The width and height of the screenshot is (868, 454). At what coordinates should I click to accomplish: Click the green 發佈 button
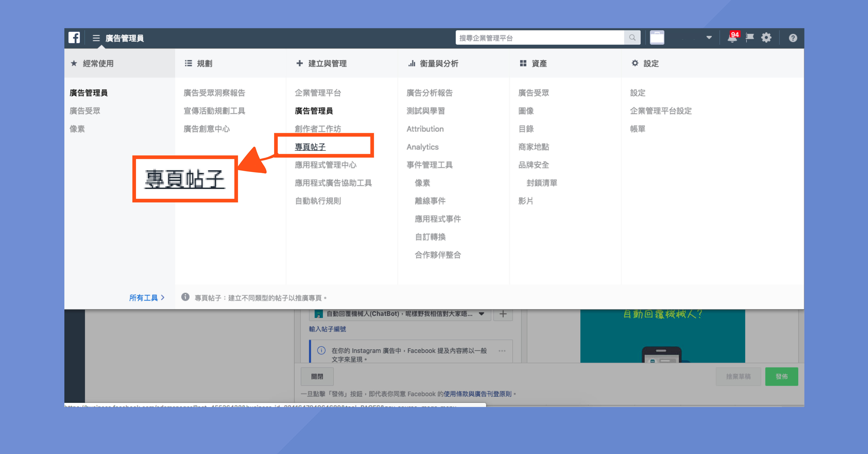[x=781, y=377]
